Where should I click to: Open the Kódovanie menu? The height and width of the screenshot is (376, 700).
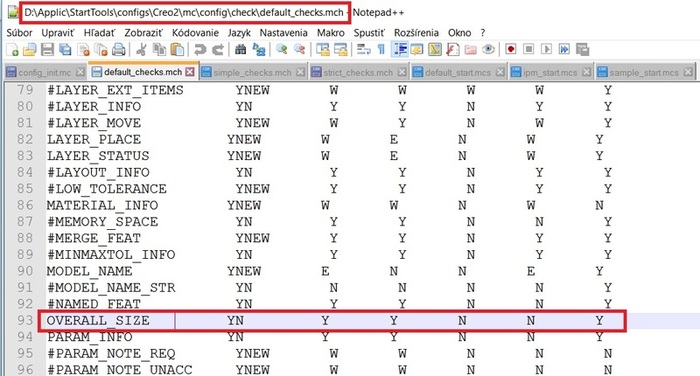click(195, 33)
